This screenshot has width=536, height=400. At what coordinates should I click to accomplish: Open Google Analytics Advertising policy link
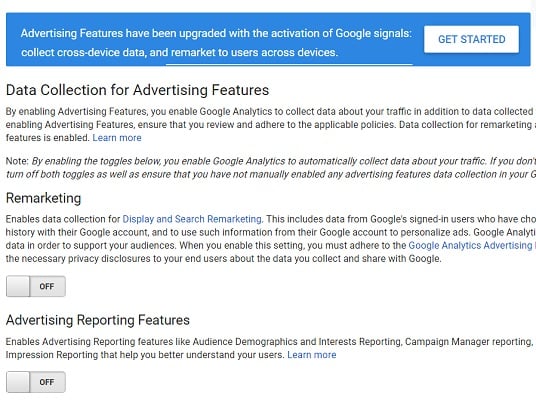(x=472, y=245)
